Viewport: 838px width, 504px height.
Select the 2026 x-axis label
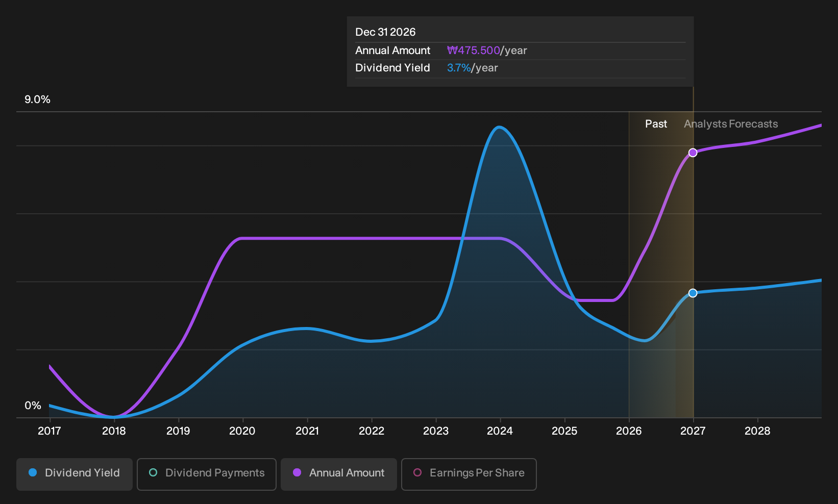(x=629, y=431)
